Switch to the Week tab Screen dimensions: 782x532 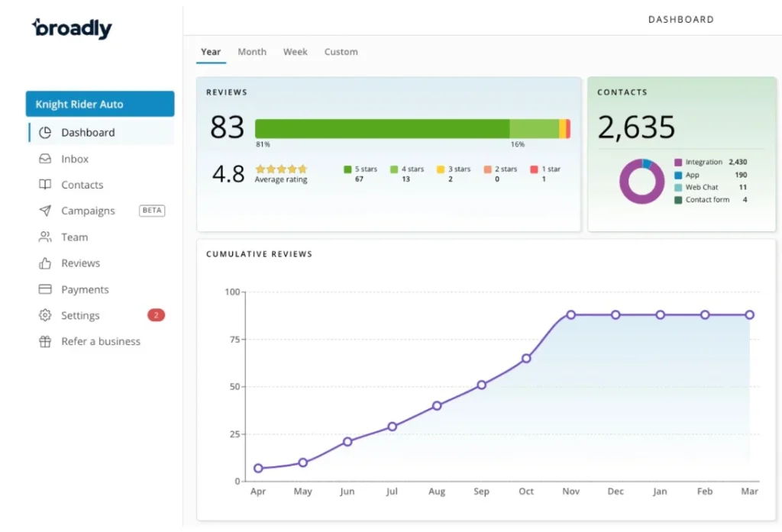296,52
